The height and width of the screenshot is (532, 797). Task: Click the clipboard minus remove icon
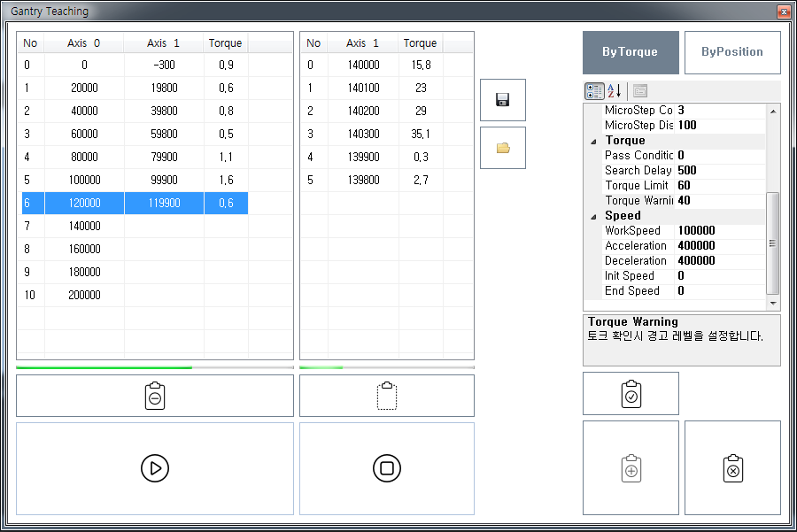point(155,396)
